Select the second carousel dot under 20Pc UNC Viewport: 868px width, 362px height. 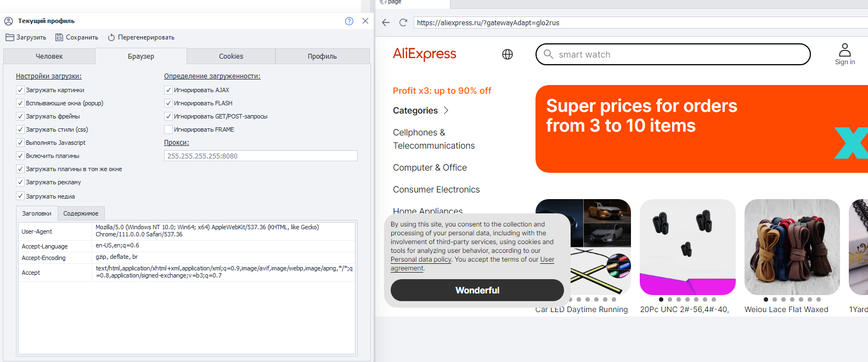[x=670, y=299]
